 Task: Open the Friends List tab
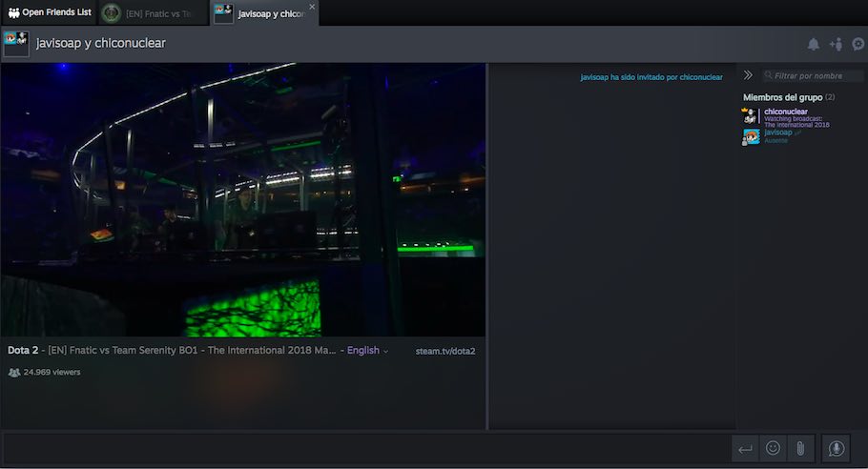click(x=50, y=12)
